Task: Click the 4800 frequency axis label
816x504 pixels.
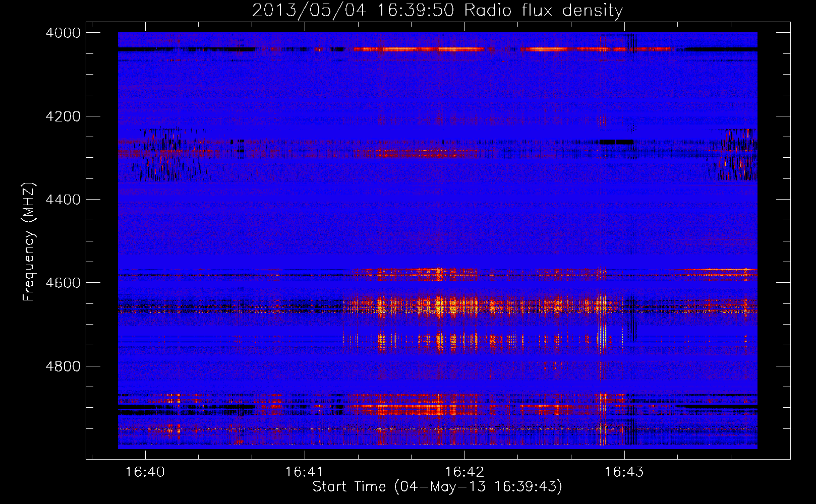Action: [x=63, y=366]
